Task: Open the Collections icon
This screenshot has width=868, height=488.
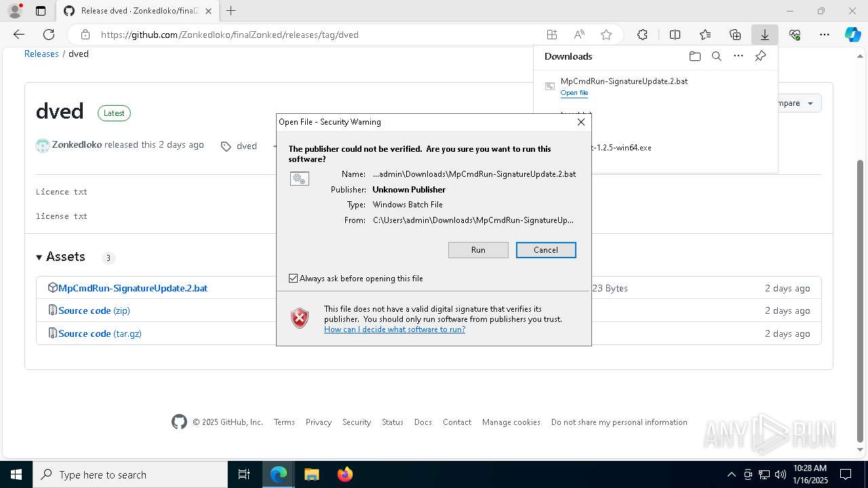Action: (735, 35)
